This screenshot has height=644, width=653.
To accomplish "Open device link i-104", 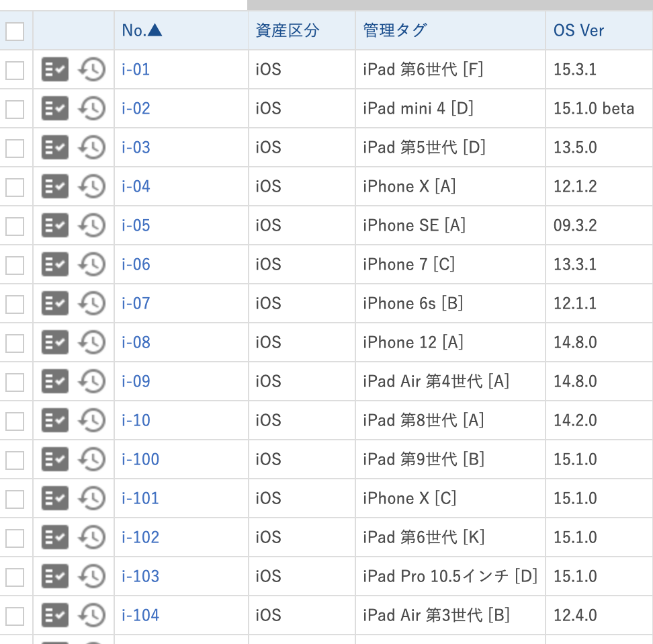I will click(x=140, y=615).
